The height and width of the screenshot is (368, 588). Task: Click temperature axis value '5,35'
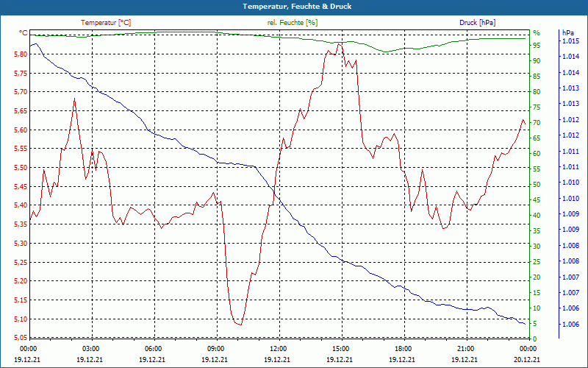(21, 224)
